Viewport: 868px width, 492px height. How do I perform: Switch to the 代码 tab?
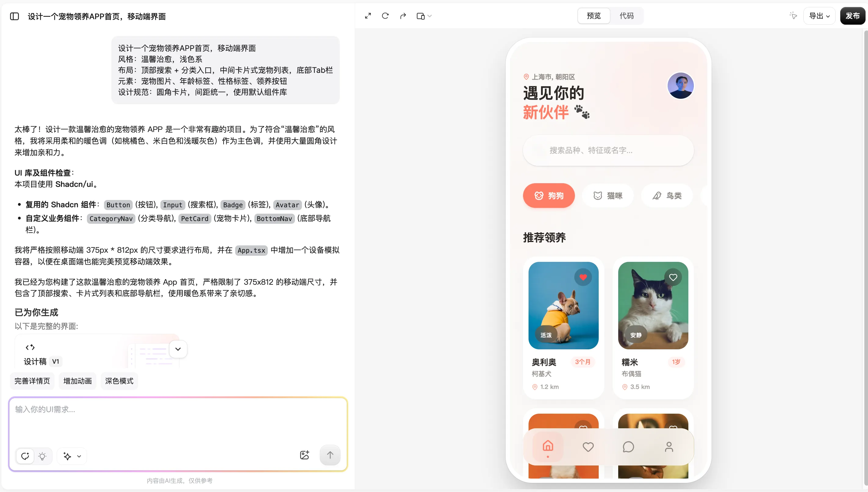(x=627, y=16)
